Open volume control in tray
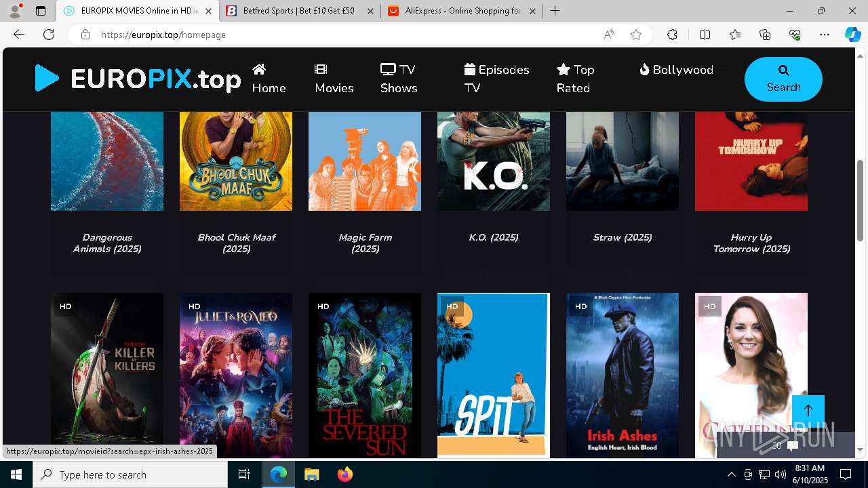868x488 pixels. (781, 474)
